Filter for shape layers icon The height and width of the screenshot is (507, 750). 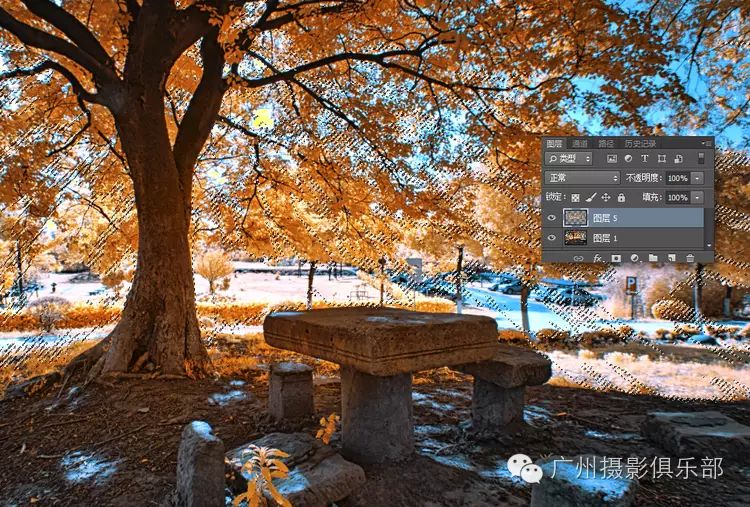click(662, 159)
